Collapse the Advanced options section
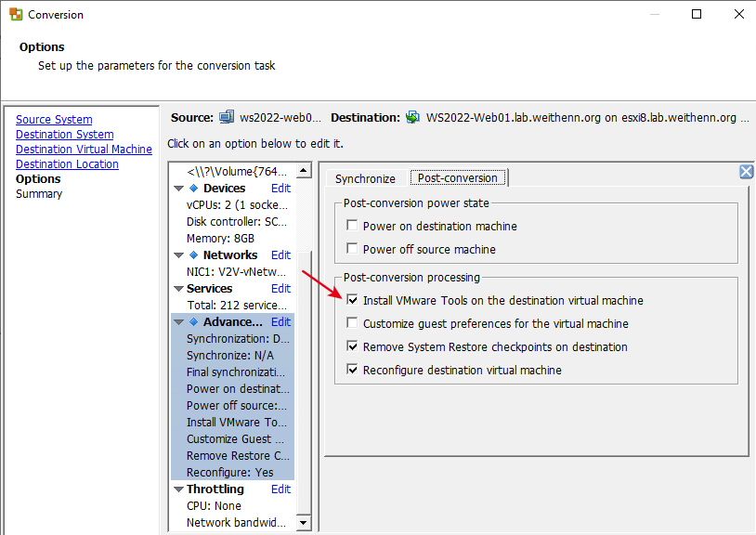Viewport: 756px width, 535px height. 179,322
